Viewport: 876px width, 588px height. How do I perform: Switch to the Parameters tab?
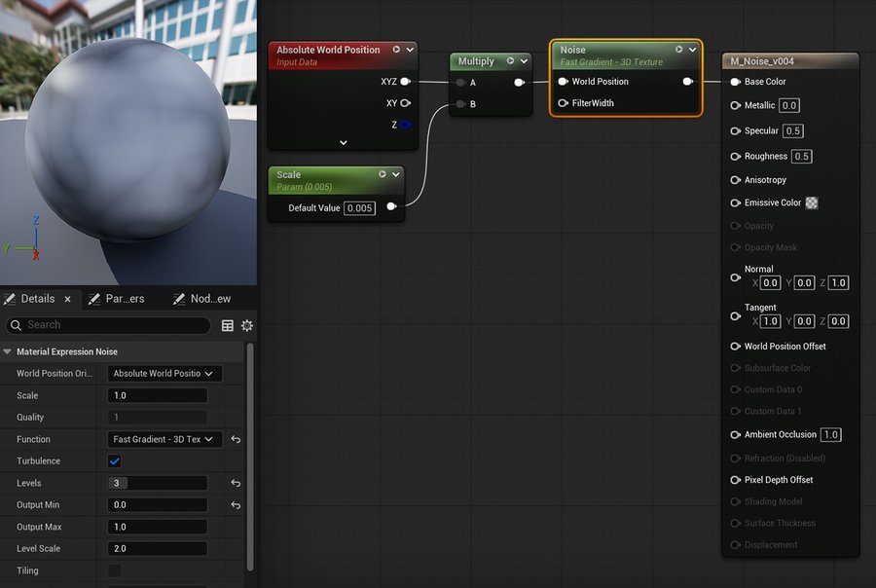coord(117,299)
